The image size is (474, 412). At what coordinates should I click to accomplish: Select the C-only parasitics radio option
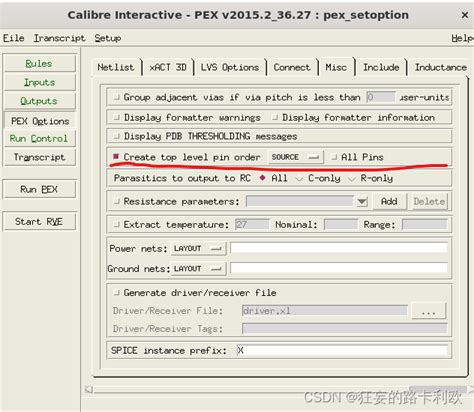tap(299, 179)
